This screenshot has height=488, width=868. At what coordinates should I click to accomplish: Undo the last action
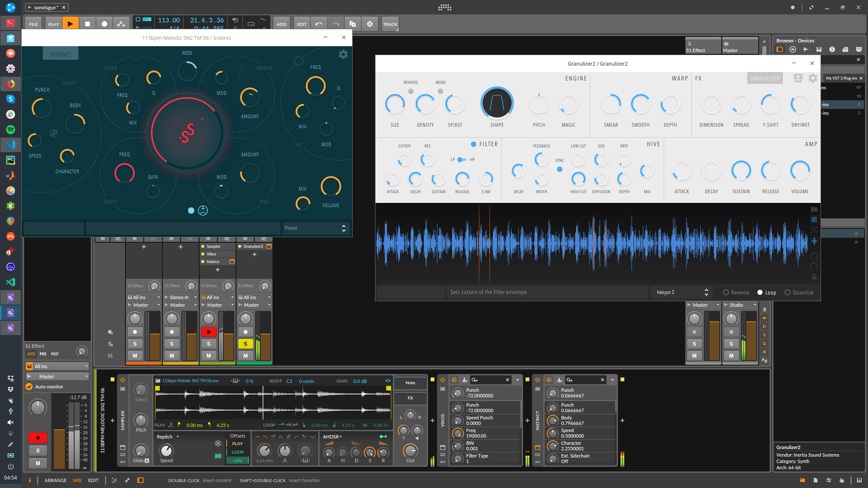point(319,24)
